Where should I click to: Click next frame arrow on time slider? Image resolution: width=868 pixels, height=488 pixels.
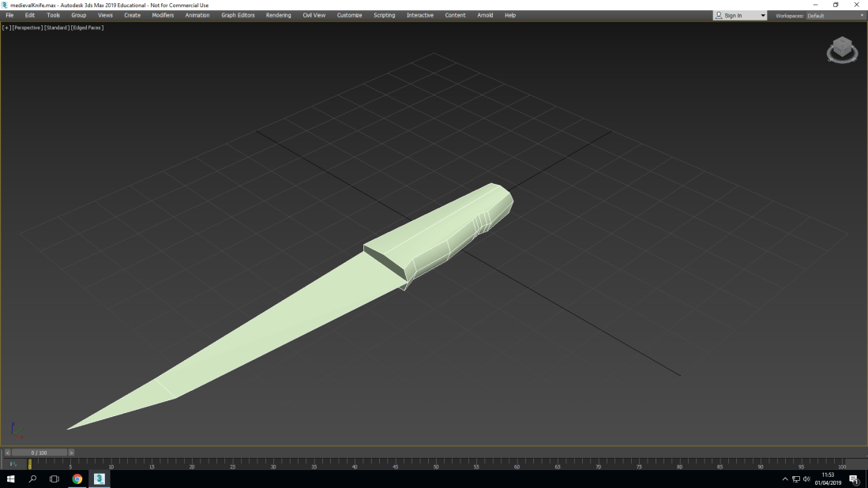(x=71, y=452)
